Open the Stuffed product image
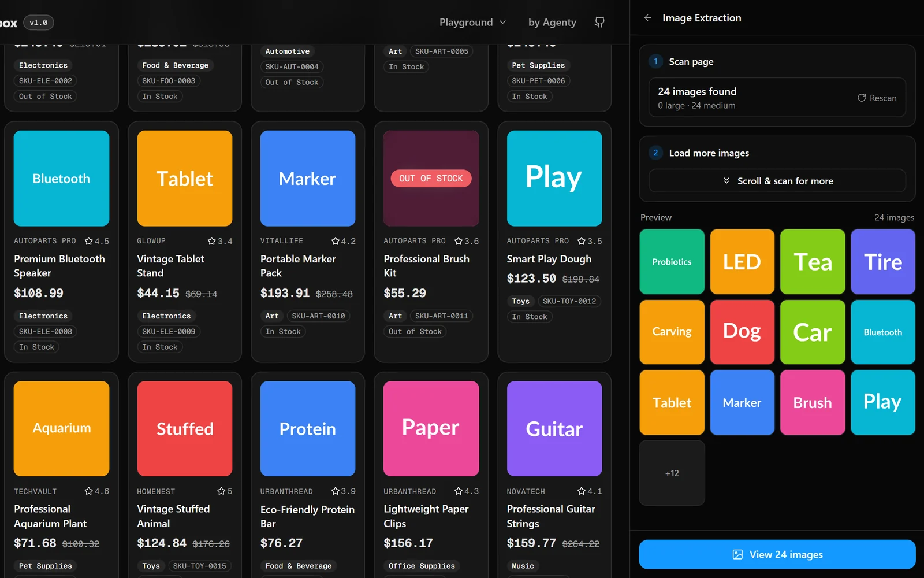 point(185,428)
